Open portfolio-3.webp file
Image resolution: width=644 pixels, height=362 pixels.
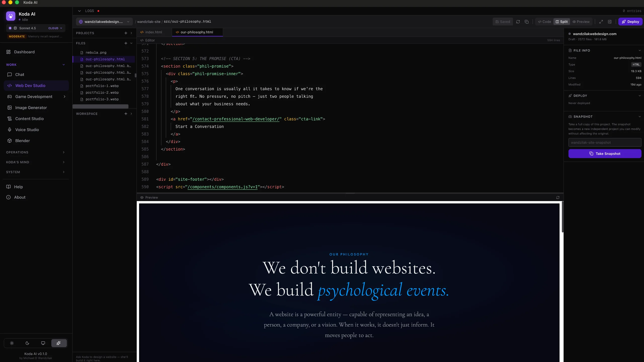[x=102, y=99]
